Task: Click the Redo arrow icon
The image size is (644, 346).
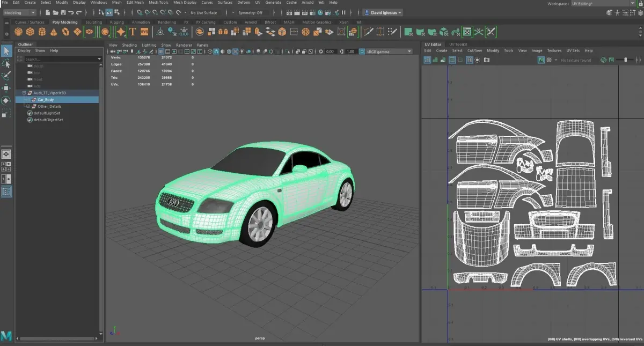Action: pyautogui.click(x=79, y=12)
